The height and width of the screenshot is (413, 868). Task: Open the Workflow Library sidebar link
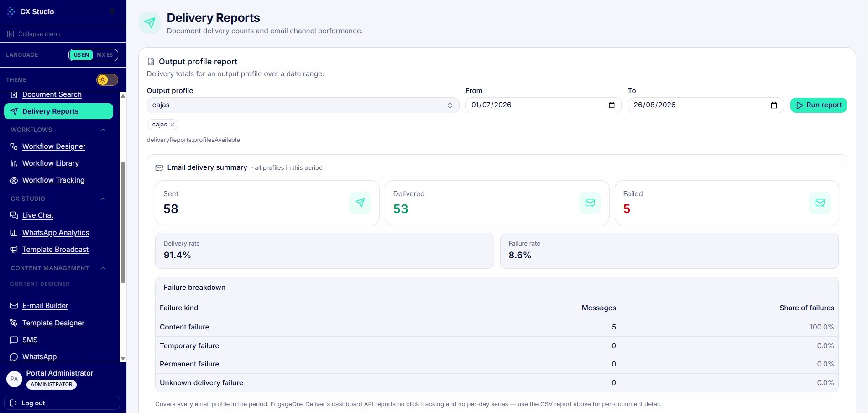click(x=51, y=163)
